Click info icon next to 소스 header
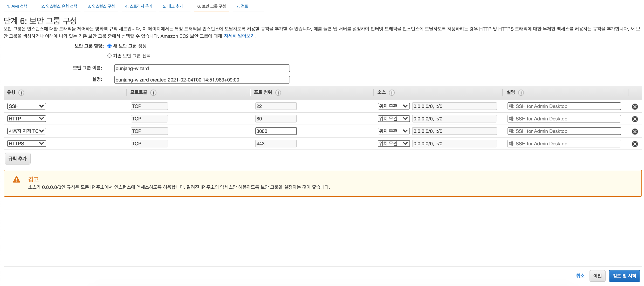Image resolution: width=644 pixels, height=286 pixels. 392,93
